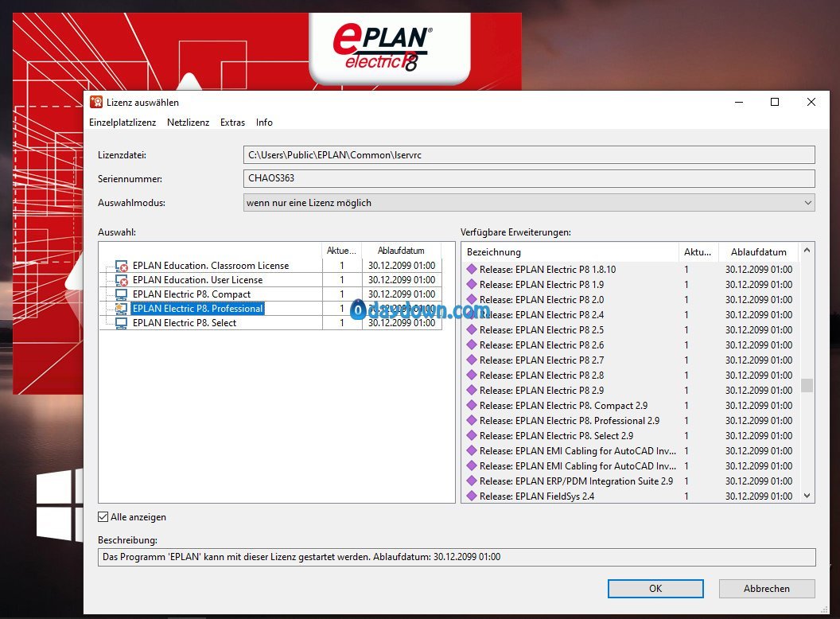
Task: Click the diamond icon for ERP/PDM Integration Suite 2.9
Action: point(472,481)
